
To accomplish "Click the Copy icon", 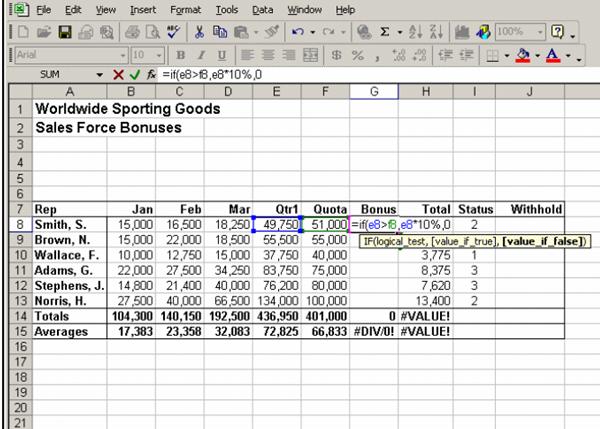I will tap(220, 32).
